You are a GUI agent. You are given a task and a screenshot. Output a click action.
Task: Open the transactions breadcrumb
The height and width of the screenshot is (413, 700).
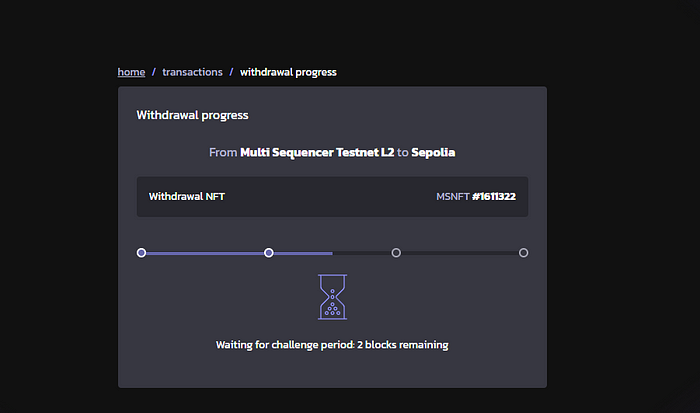[190, 72]
